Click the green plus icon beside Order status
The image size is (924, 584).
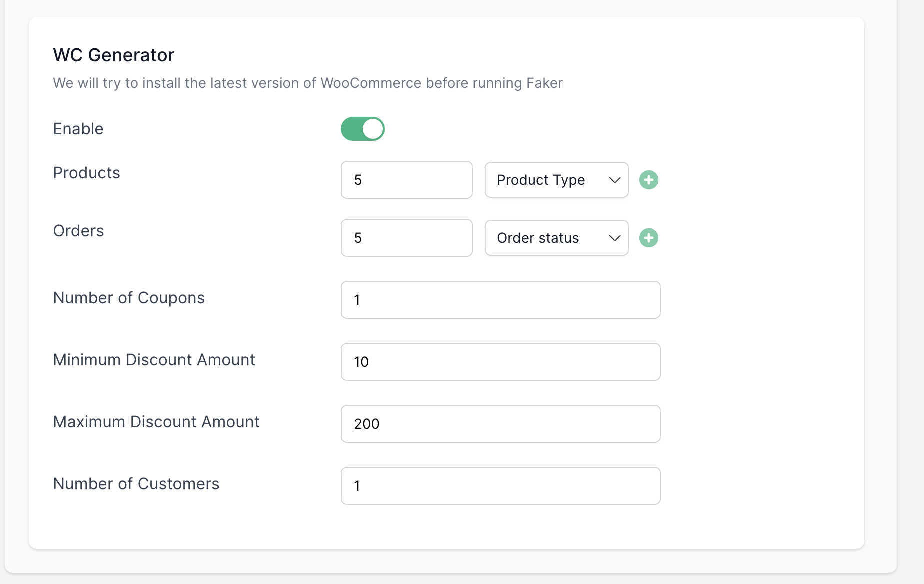coord(649,238)
